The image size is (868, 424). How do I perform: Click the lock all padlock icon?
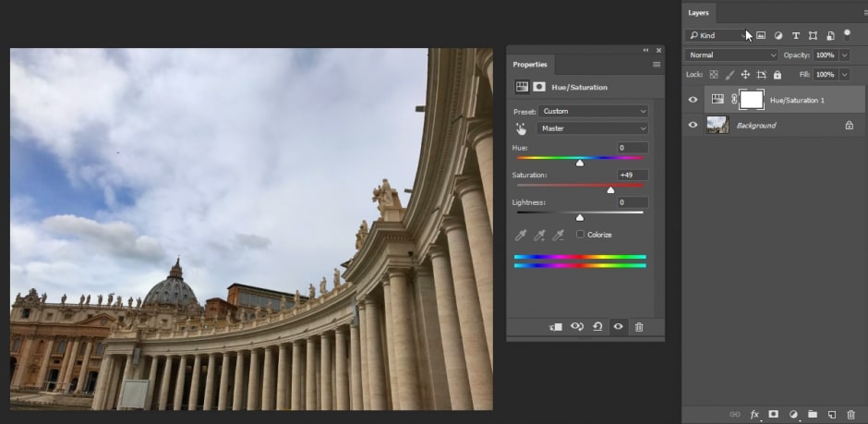[778, 74]
